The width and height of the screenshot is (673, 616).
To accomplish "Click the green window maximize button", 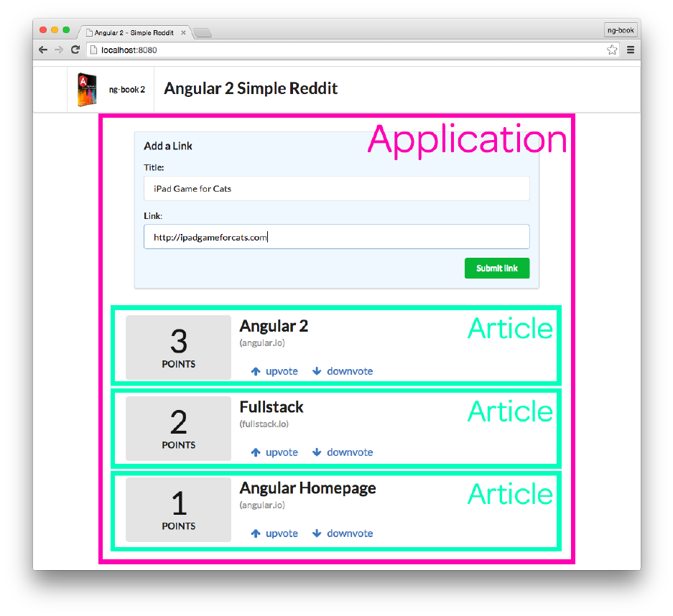I will point(66,29).
